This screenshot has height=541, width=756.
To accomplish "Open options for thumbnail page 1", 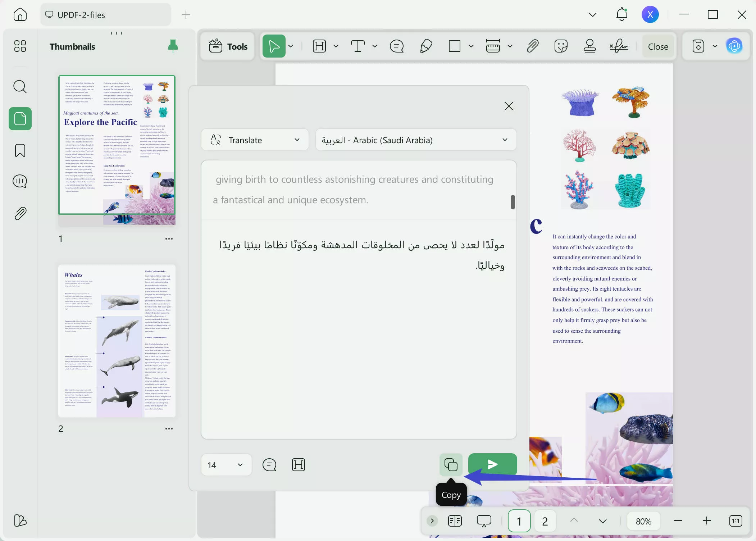I will (169, 238).
